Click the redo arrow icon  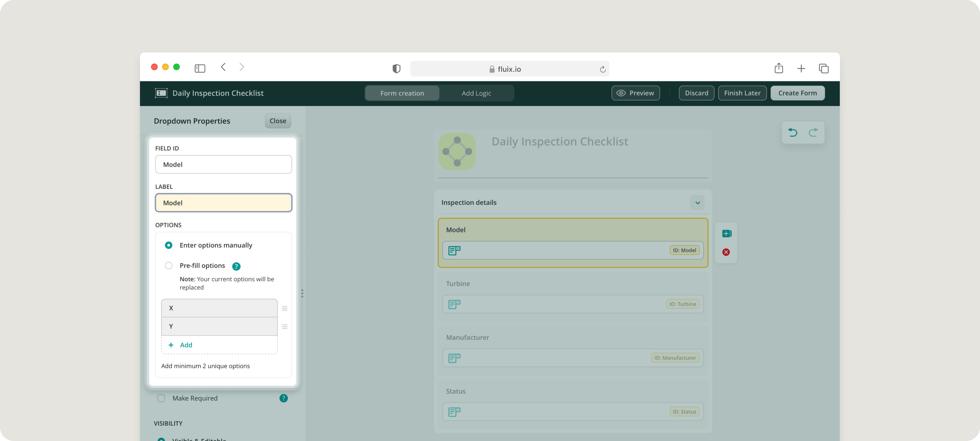pos(813,132)
